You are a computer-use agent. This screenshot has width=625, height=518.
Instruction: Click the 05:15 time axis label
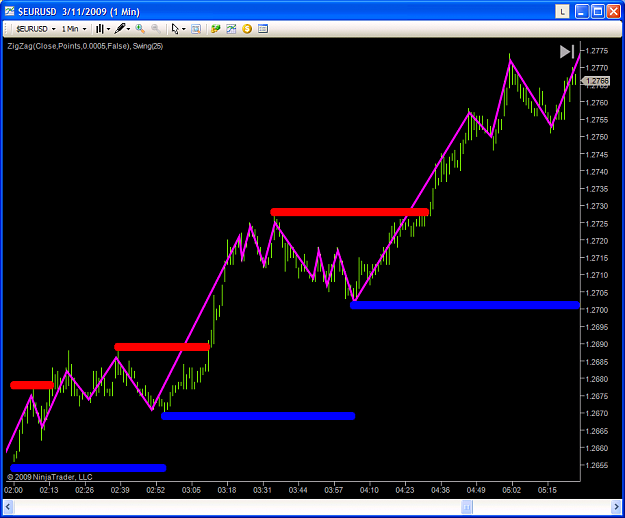coord(547,490)
